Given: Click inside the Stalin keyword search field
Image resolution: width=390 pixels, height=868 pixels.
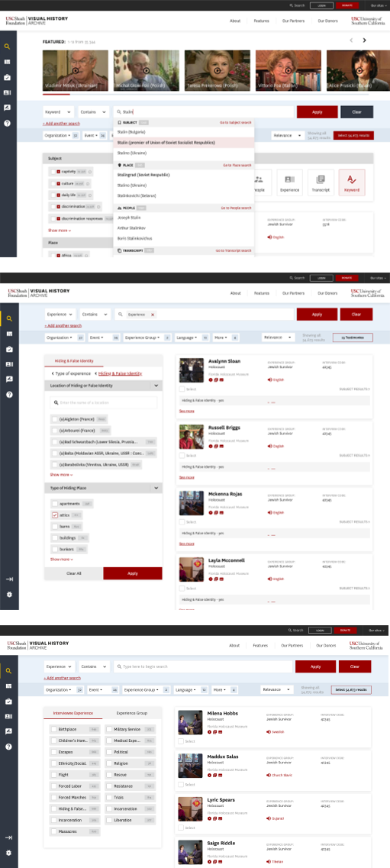Looking at the screenshot, I should [204, 111].
